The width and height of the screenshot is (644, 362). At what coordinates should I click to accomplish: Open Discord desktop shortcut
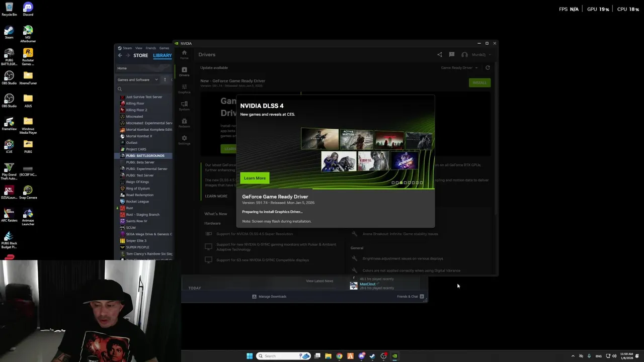tap(28, 10)
